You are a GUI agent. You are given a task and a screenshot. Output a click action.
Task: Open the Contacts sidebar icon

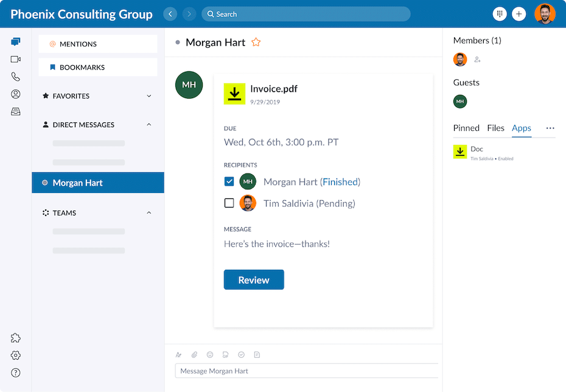tap(16, 94)
